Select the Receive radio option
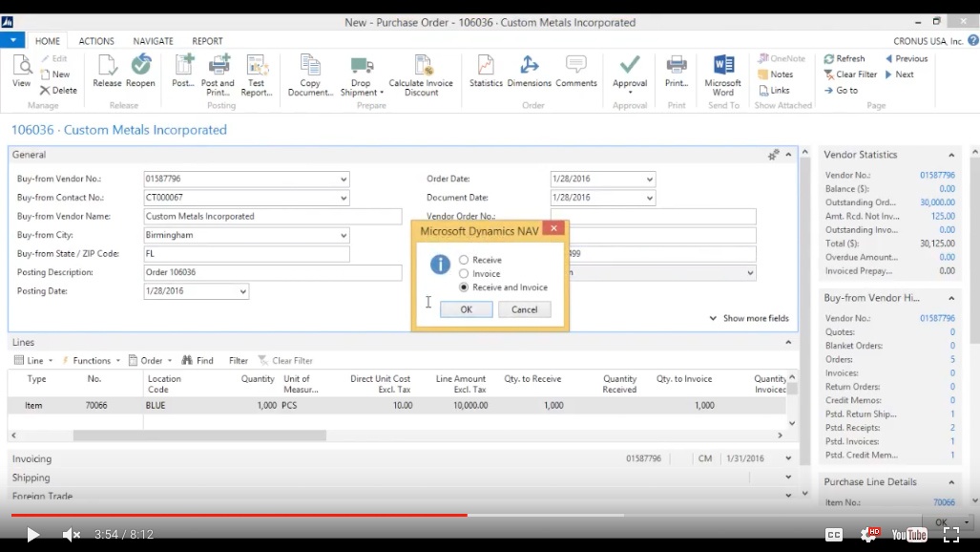980x552 pixels. coord(464,260)
